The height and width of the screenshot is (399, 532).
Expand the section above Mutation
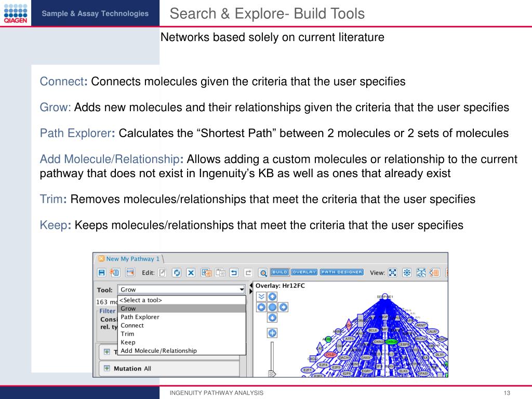coord(107,352)
